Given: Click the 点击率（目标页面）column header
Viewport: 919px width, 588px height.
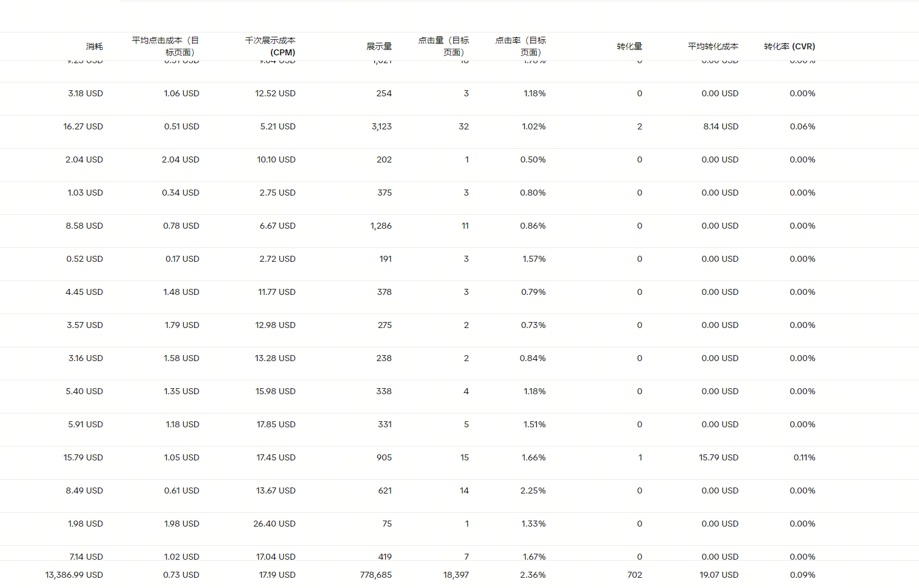Looking at the screenshot, I should click(x=521, y=46).
